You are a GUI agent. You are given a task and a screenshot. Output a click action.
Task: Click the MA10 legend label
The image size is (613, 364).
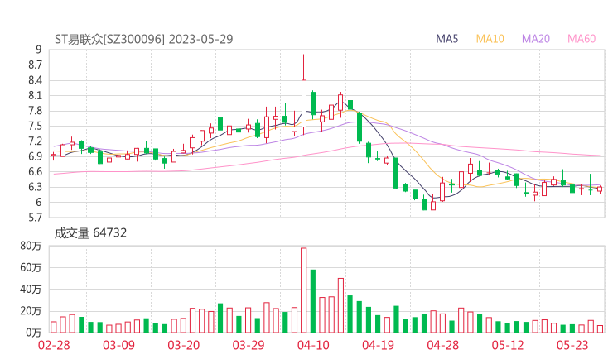[x=490, y=39]
